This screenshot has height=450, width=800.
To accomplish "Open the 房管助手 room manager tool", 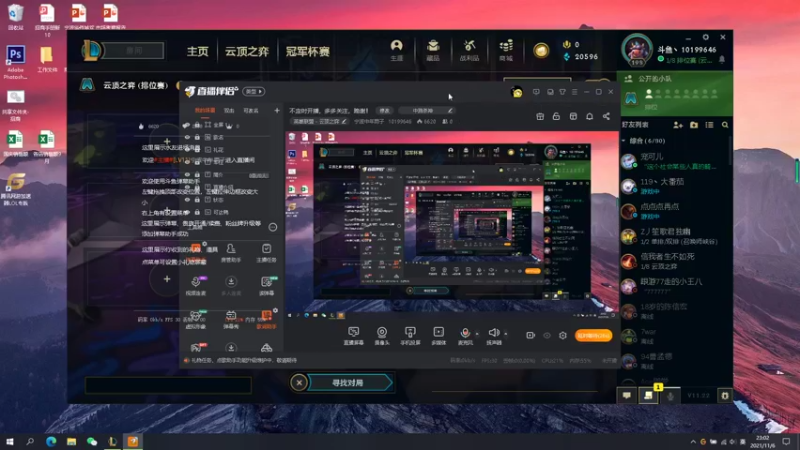I will click(231, 253).
